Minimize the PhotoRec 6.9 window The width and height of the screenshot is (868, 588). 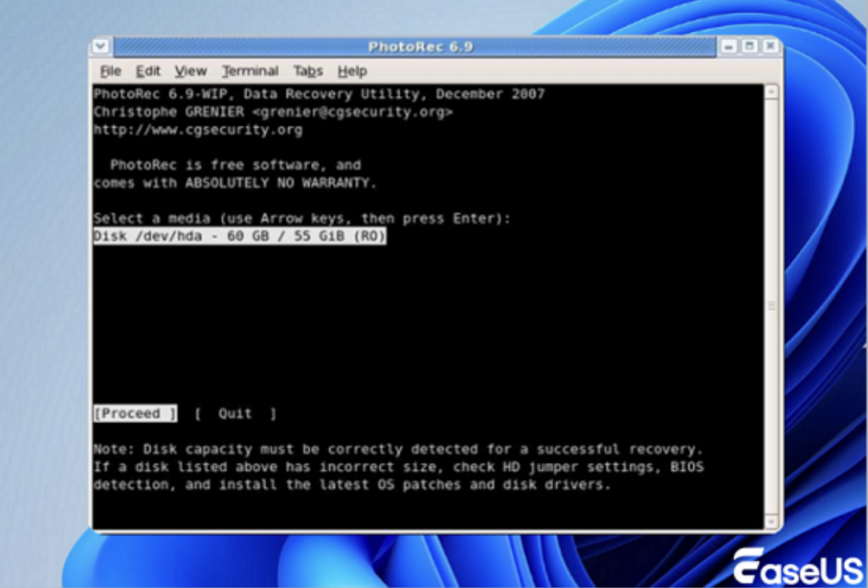[729, 47]
